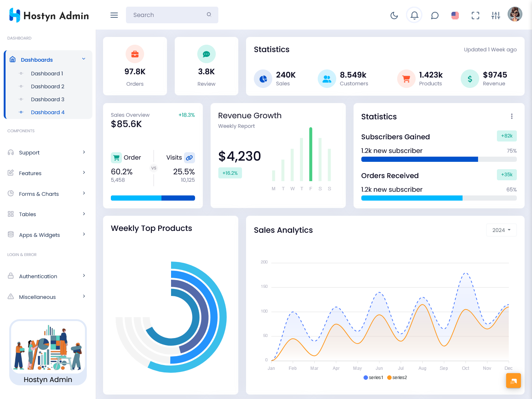Click the user profile avatar

pos(515,14)
